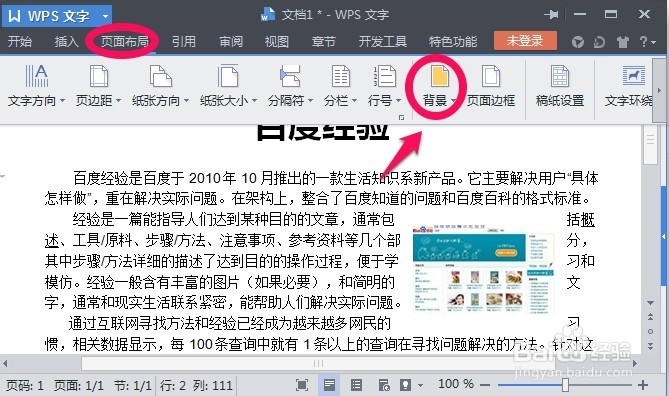Click the zoom in plus button

(x=643, y=385)
